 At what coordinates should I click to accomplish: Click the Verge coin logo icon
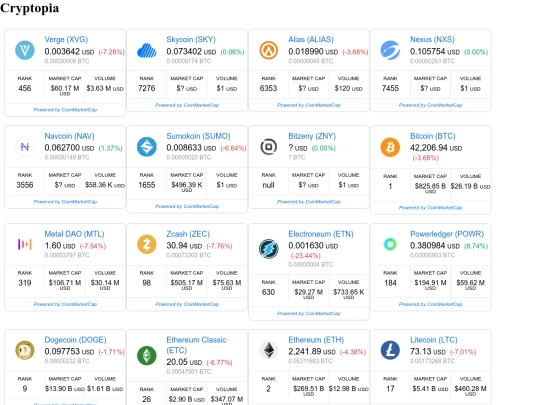25,50
